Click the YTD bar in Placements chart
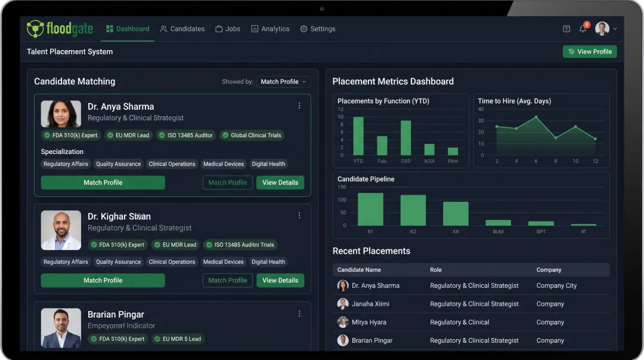 tap(358, 136)
